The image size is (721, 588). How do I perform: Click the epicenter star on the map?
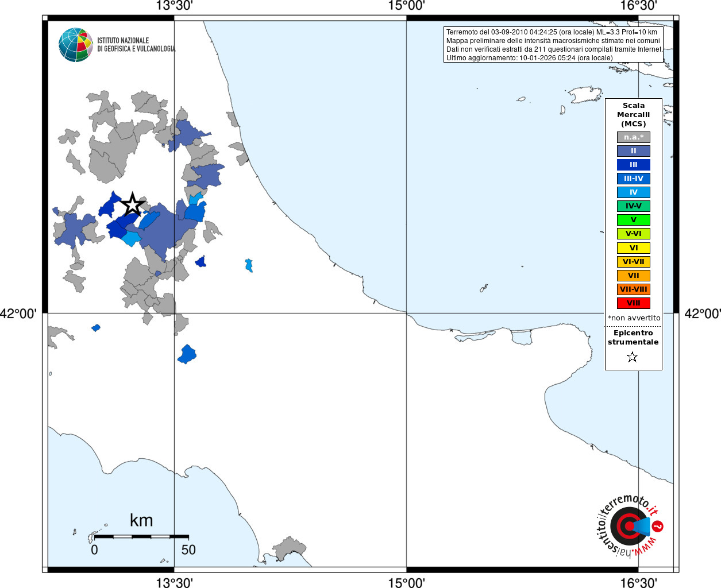point(133,204)
